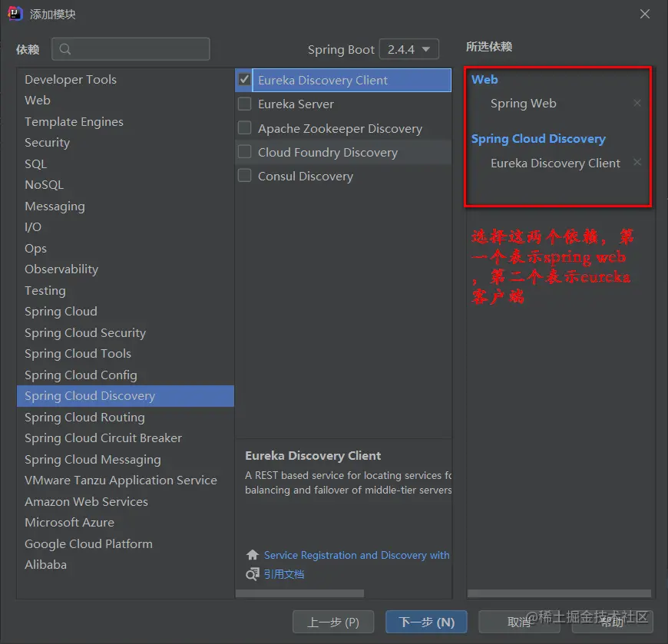The height and width of the screenshot is (644, 668).
Task: Open the Spring Boot version dropdown
Action: coord(408,49)
